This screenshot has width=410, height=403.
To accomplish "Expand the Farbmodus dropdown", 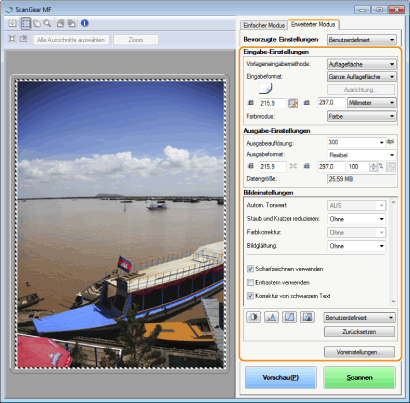I will tap(362, 116).
